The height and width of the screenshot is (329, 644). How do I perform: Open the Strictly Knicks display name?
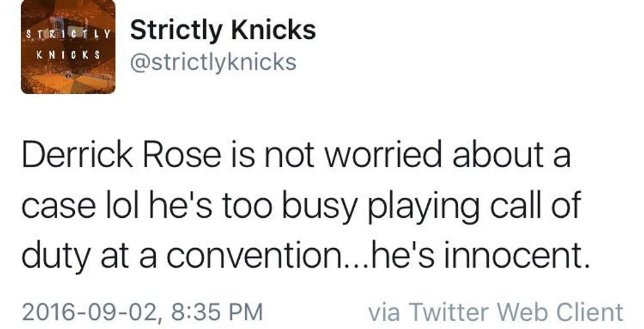tap(223, 30)
